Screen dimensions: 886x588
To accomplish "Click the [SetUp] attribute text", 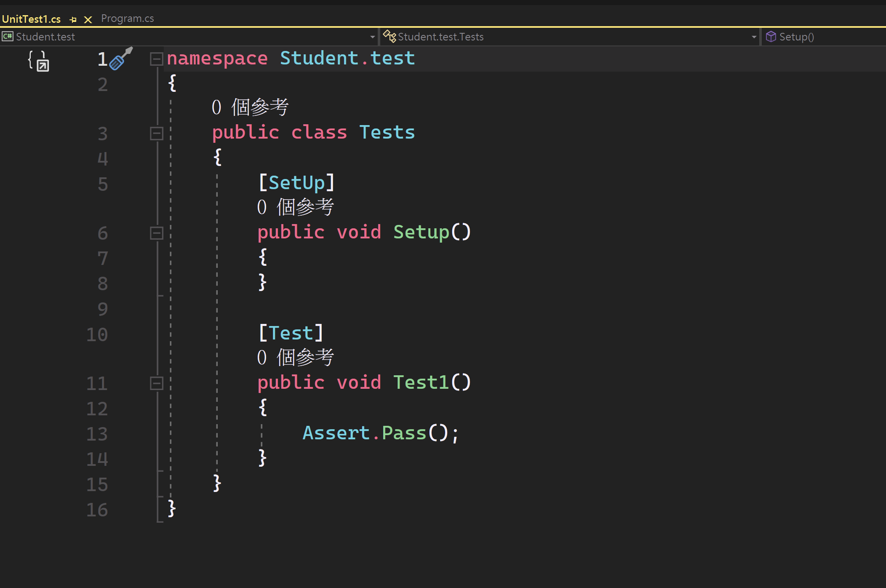I will [296, 182].
